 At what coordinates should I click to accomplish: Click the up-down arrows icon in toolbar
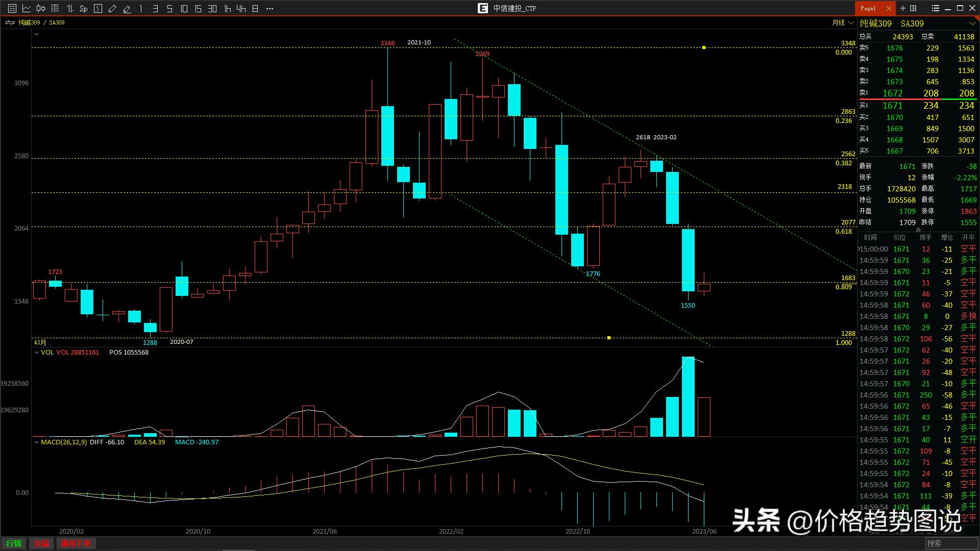tap(70, 8)
